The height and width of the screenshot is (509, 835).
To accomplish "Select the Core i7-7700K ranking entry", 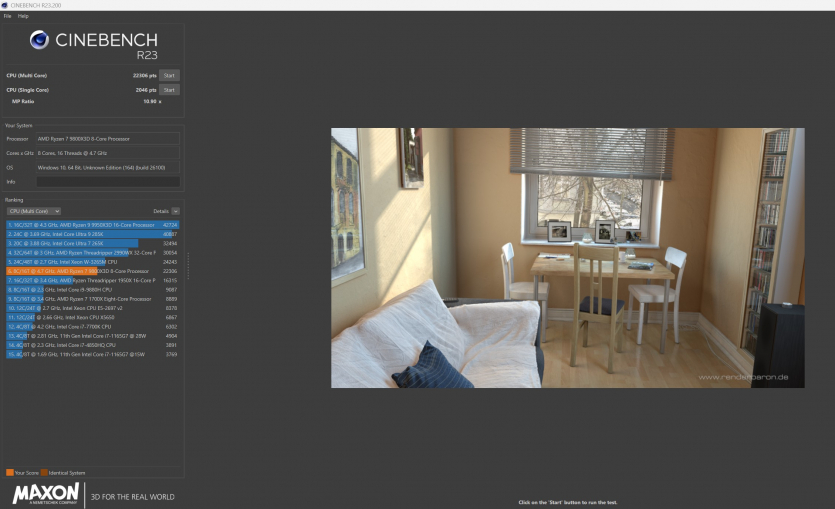I will point(90,326).
